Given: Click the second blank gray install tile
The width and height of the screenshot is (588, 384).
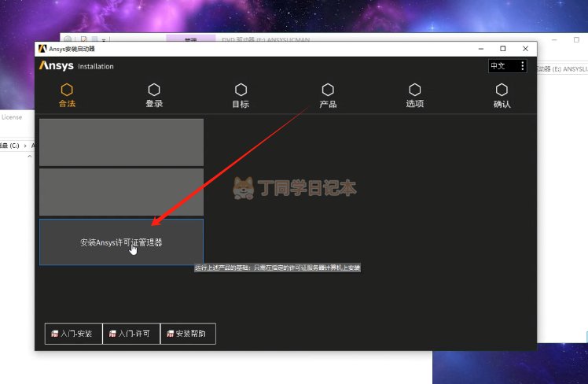Looking at the screenshot, I should tap(122, 192).
